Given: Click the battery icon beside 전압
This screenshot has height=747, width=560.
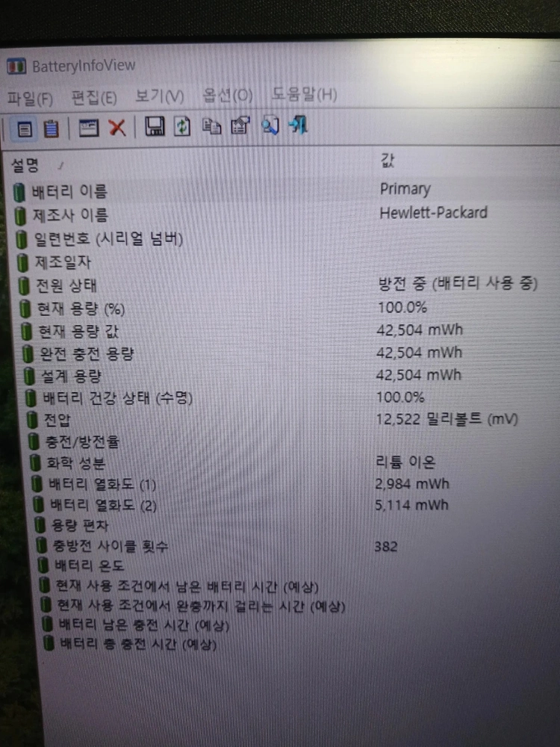Looking at the screenshot, I should [32, 420].
